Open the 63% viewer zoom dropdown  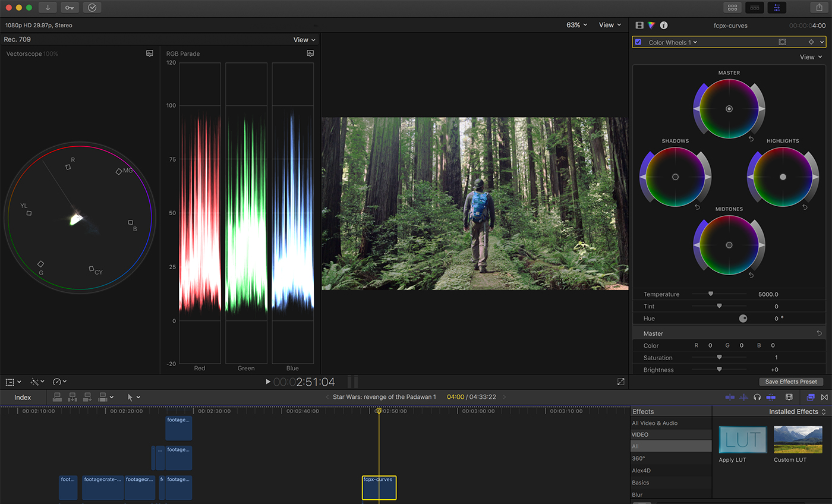coord(575,25)
